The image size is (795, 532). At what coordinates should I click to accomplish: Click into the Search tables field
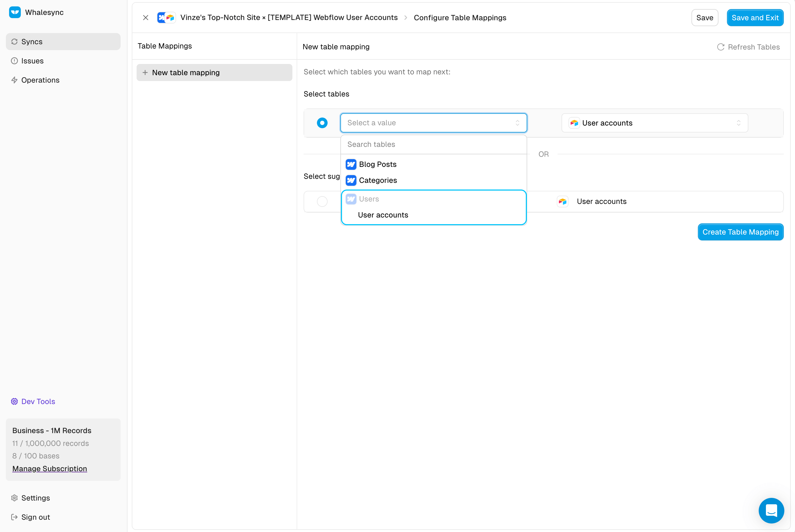(433, 144)
